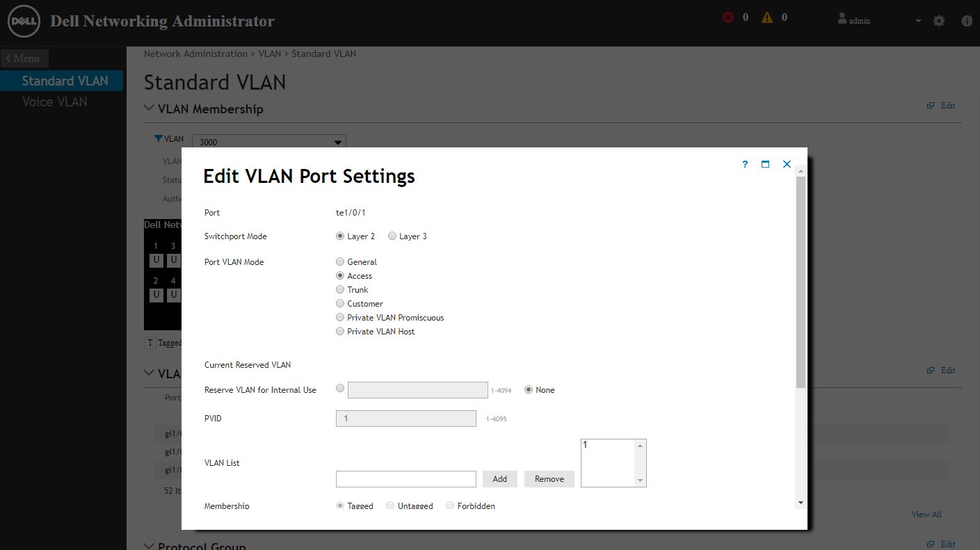This screenshot has height=550, width=980.
Task: Open the admin user dropdown arrow
Action: 918,21
